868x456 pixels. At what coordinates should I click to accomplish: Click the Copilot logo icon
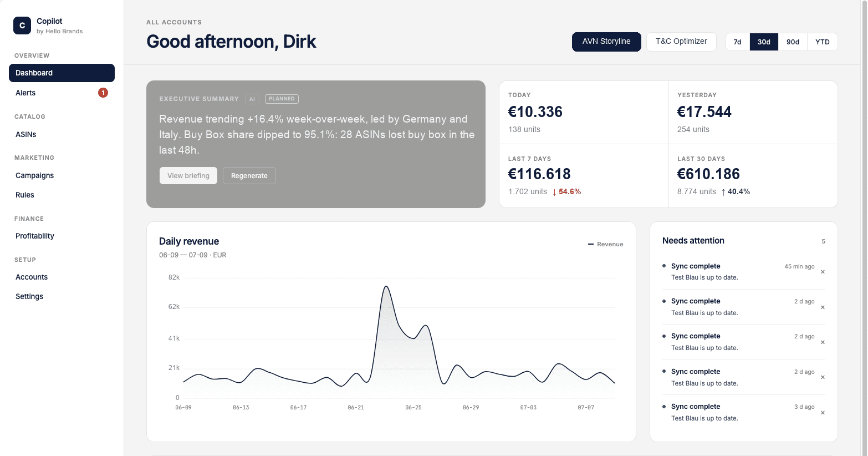pyautogui.click(x=22, y=26)
